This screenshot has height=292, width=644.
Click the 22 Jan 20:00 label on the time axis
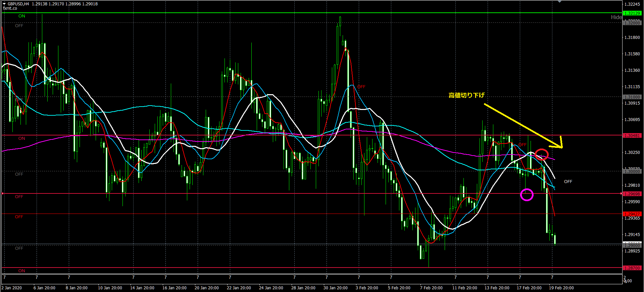(239, 288)
